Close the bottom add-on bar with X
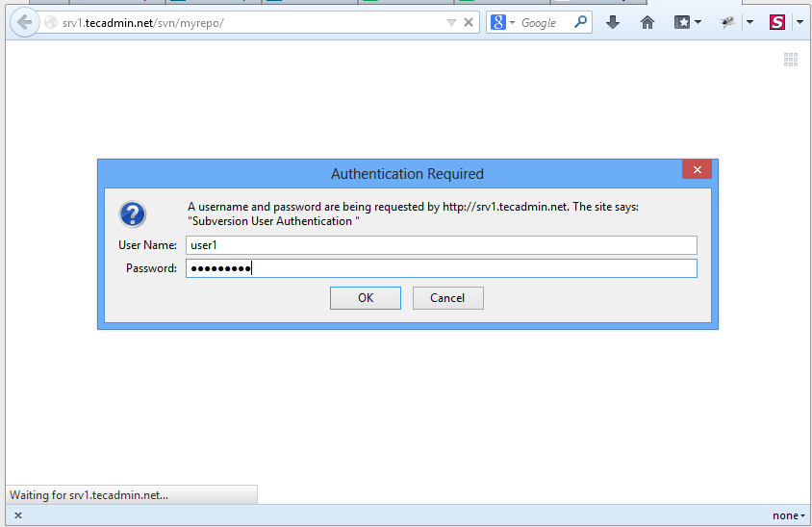Screen dimensions: 812x527 pyautogui.click(x=18, y=515)
